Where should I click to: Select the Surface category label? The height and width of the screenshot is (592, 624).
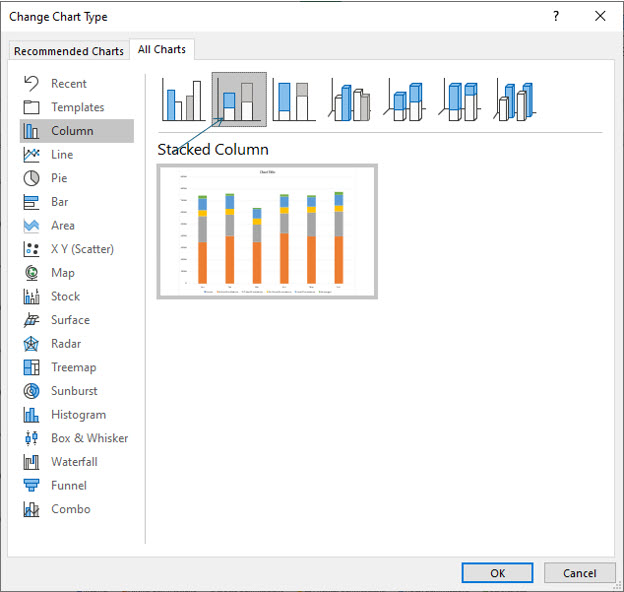coord(70,320)
